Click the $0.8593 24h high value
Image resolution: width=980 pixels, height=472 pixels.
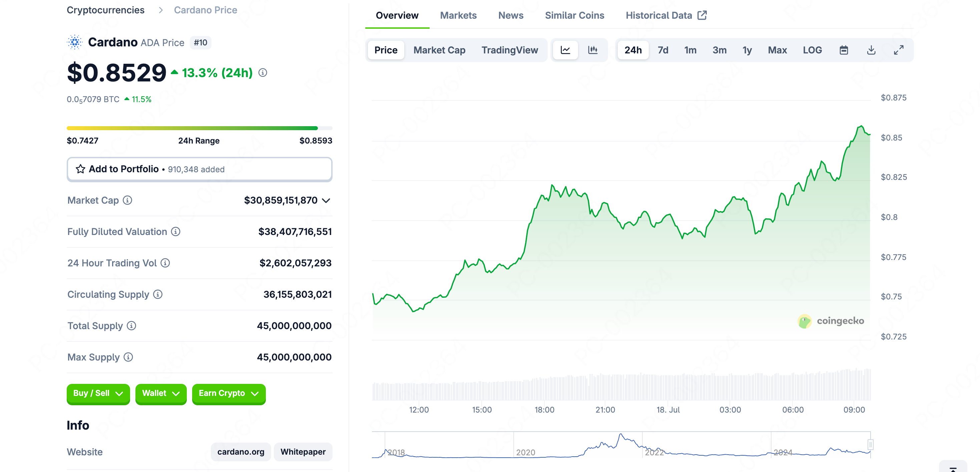316,141
